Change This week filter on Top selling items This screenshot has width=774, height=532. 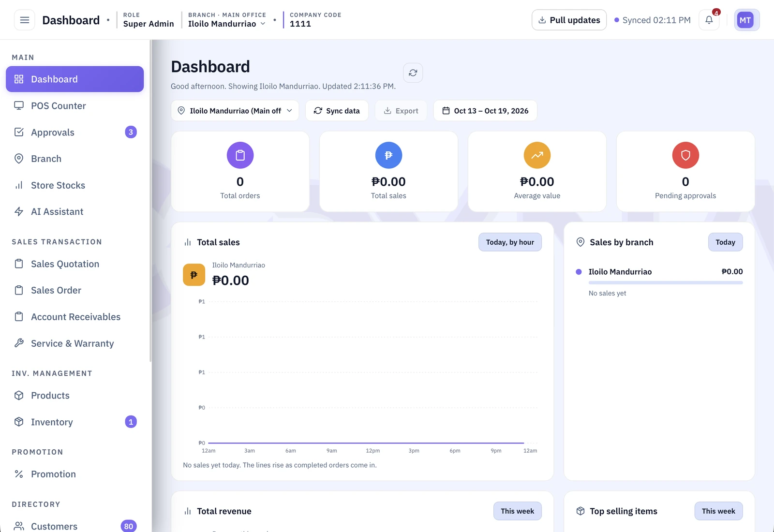718,511
